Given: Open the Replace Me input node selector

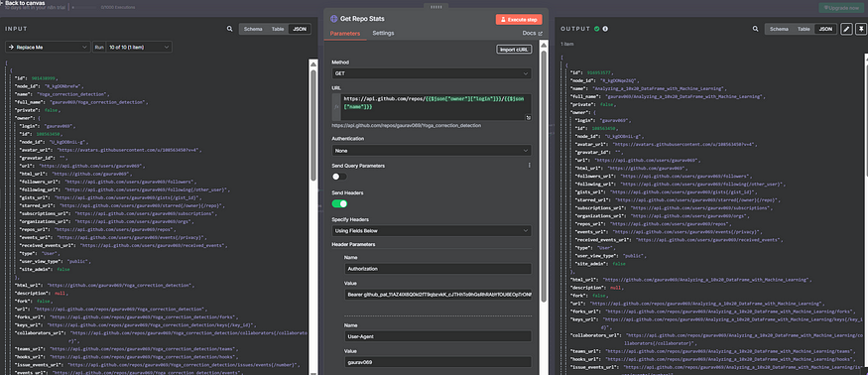Looking at the screenshot, I should [x=48, y=47].
